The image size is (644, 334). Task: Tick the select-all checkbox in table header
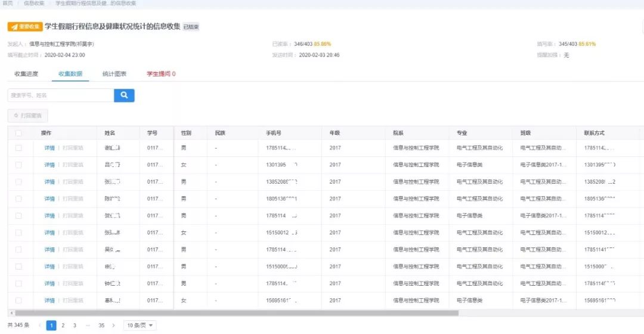pyautogui.click(x=18, y=133)
